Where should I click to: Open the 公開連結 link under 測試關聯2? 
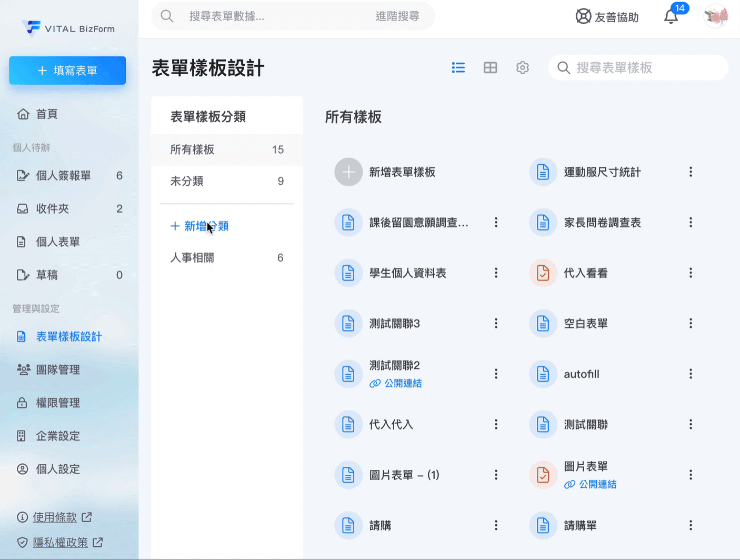pos(402,384)
